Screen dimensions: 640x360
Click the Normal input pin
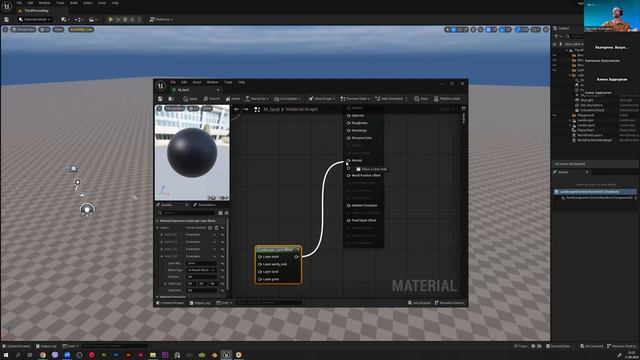[349, 160]
